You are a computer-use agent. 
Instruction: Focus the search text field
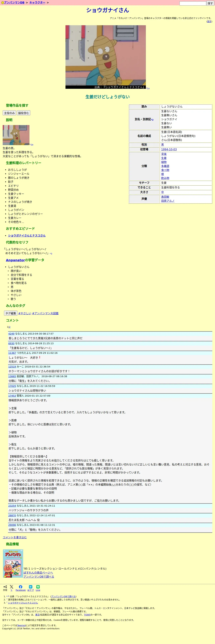[192, 3]
